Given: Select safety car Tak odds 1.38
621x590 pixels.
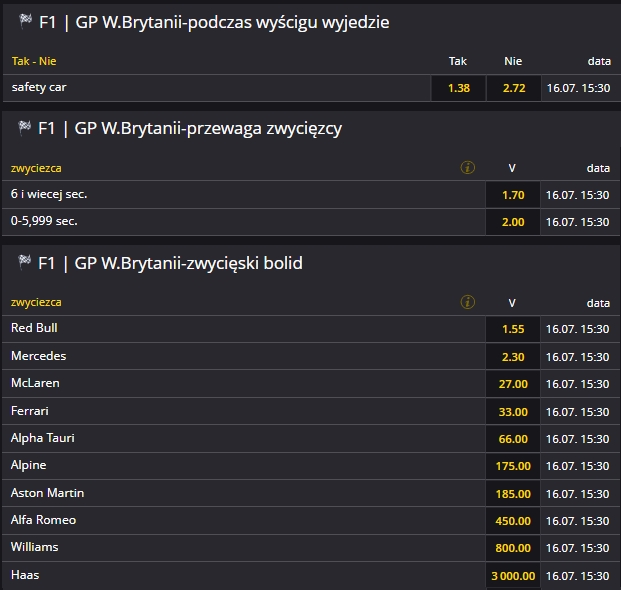Looking at the screenshot, I should click(458, 88).
